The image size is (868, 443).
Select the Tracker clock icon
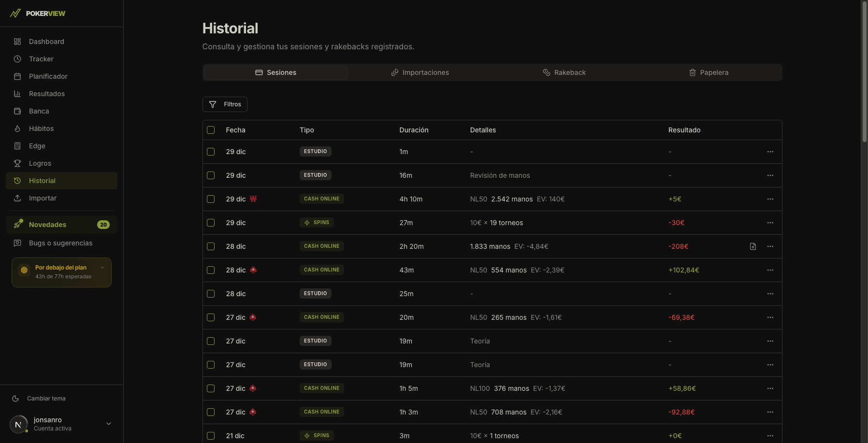coord(17,59)
